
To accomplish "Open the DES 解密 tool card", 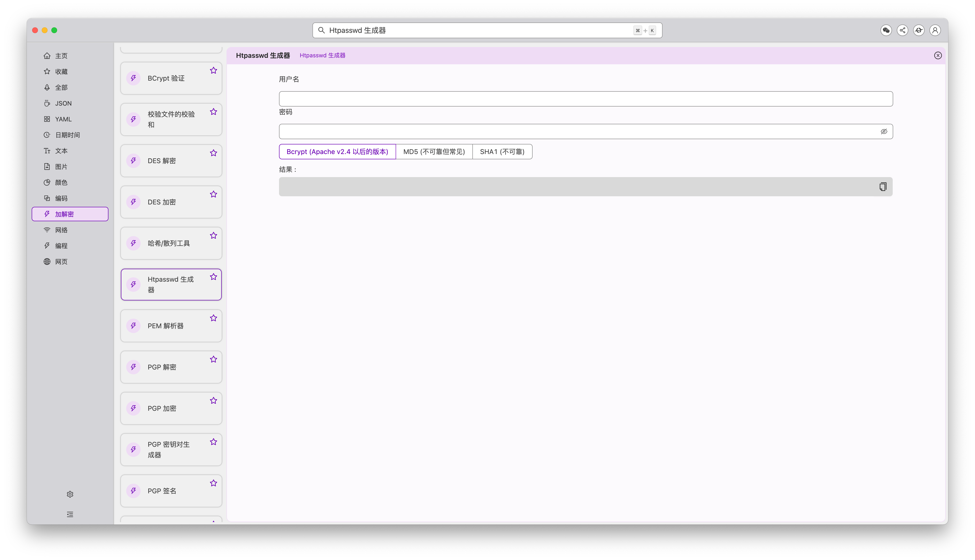I will pyautogui.click(x=171, y=161).
